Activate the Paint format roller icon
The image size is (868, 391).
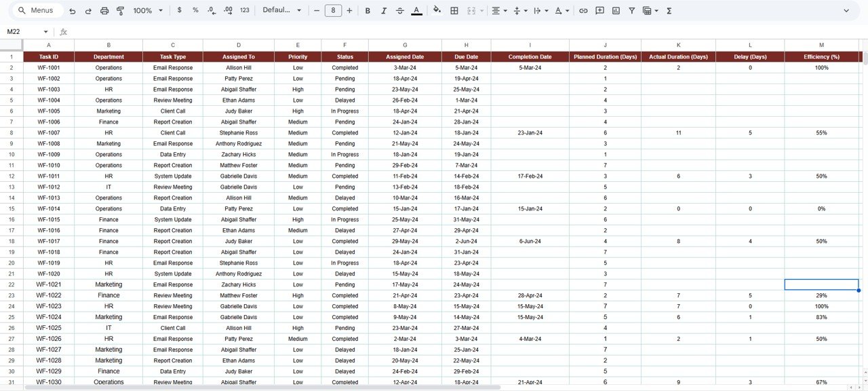click(120, 11)
